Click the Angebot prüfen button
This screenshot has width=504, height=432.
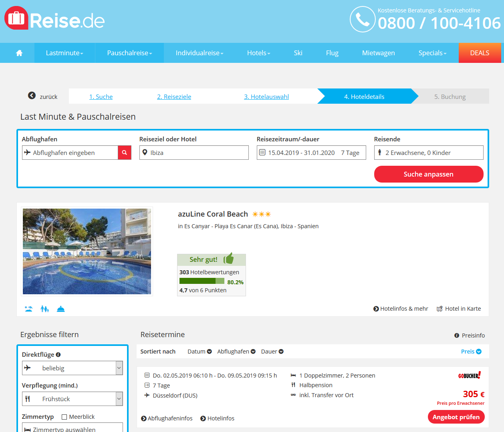point(456,417)
